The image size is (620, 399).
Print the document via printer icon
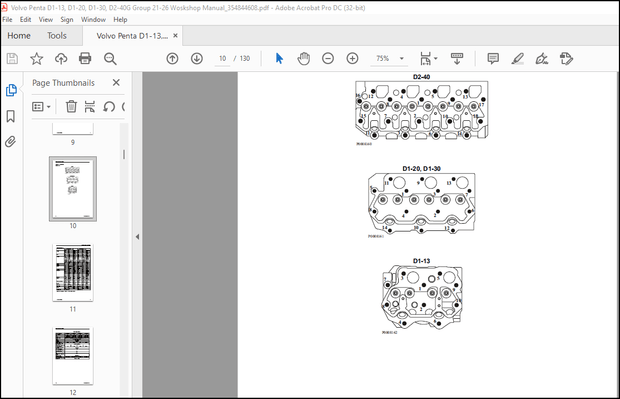click(85, 59)
